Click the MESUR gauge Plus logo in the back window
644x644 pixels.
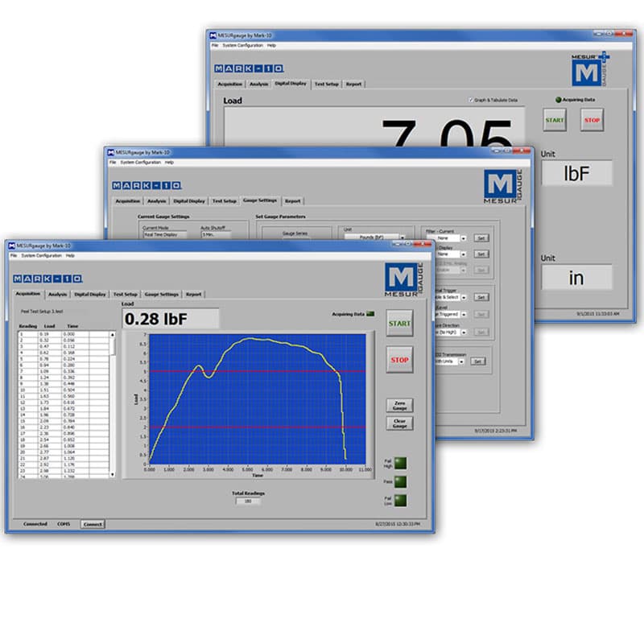(591, 69)
